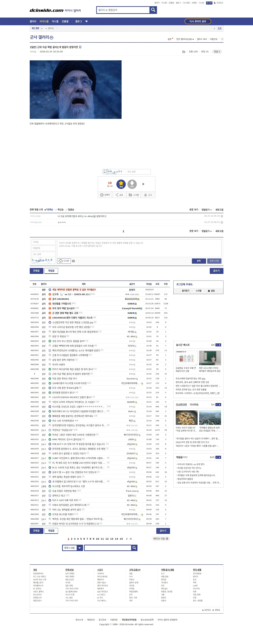Image resolution: width=253 pixels, height=644 pixels.
Task: Open the 최근 방문 dropdown
Action: click(x=42, y=28)
